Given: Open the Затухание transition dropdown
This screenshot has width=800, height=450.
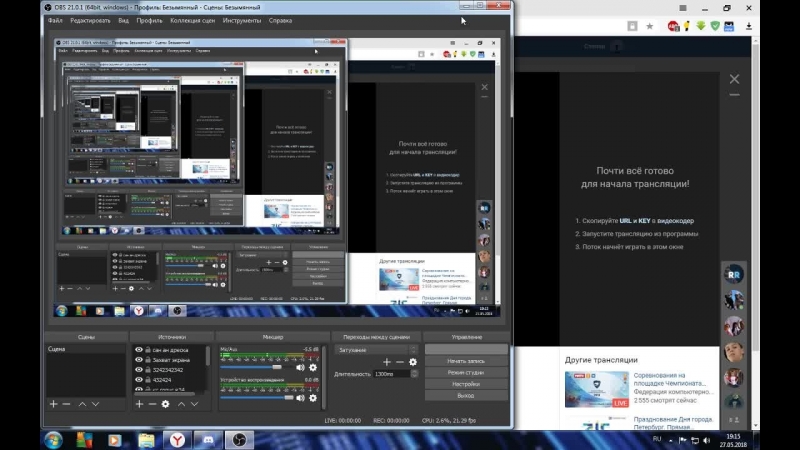Looking at the screenshot, I should (x=377, y=350).
